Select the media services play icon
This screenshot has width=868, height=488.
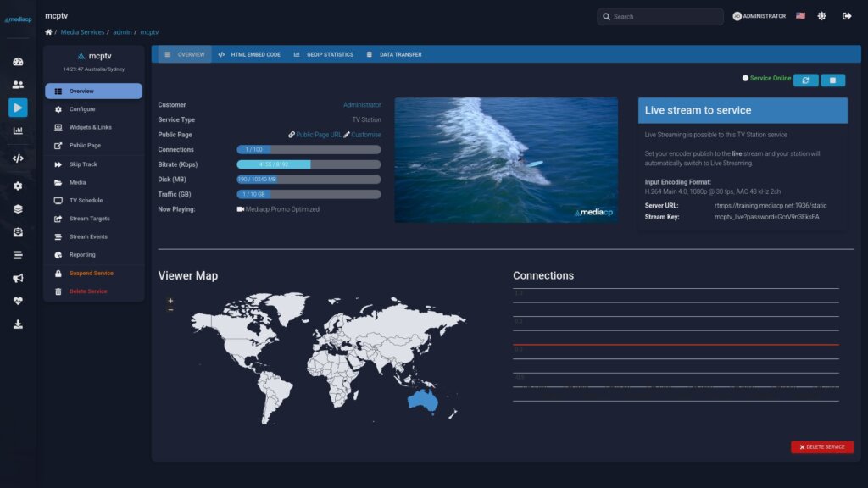18,108
